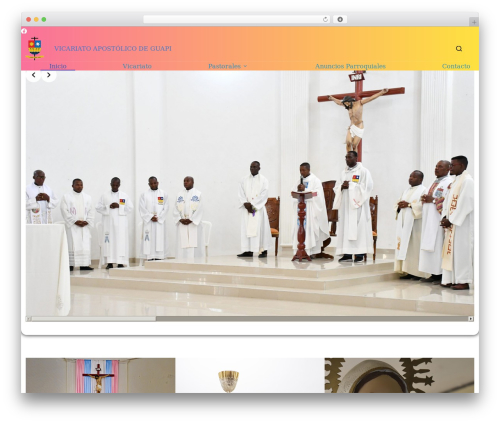The width and height of the screenshot is (500, 423).
Task: Expand the Pastorales dropdown menu
Action: coord(228,66)
